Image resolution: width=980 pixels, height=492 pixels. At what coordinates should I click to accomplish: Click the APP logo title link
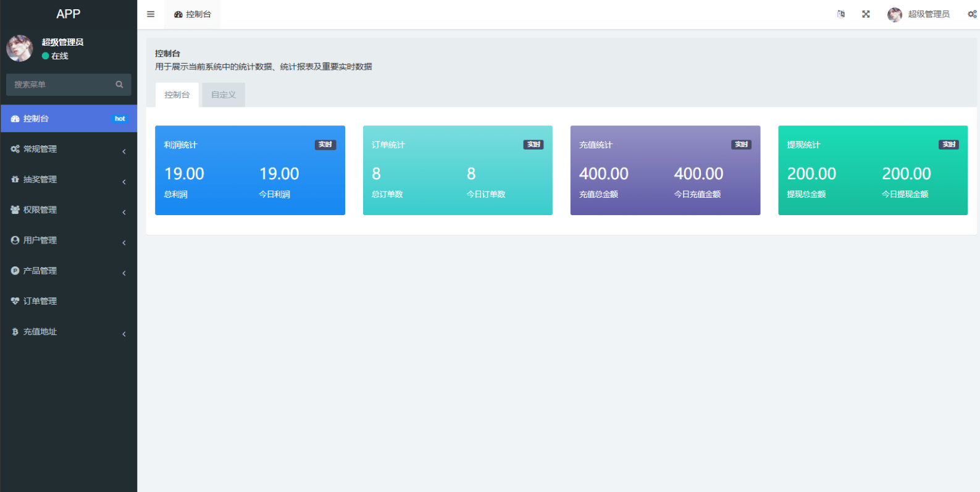(69, 14)
